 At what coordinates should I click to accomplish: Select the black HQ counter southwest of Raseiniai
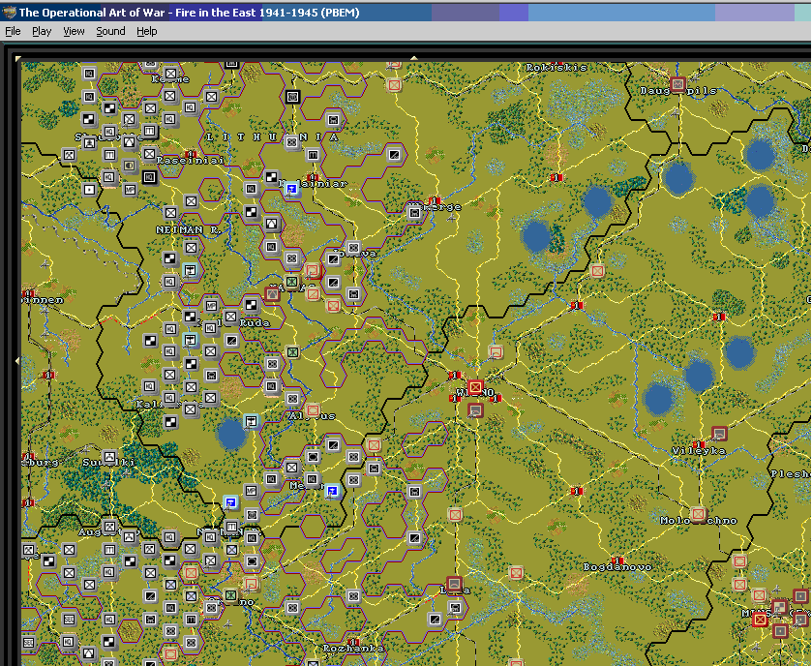(x=150, y=177)
